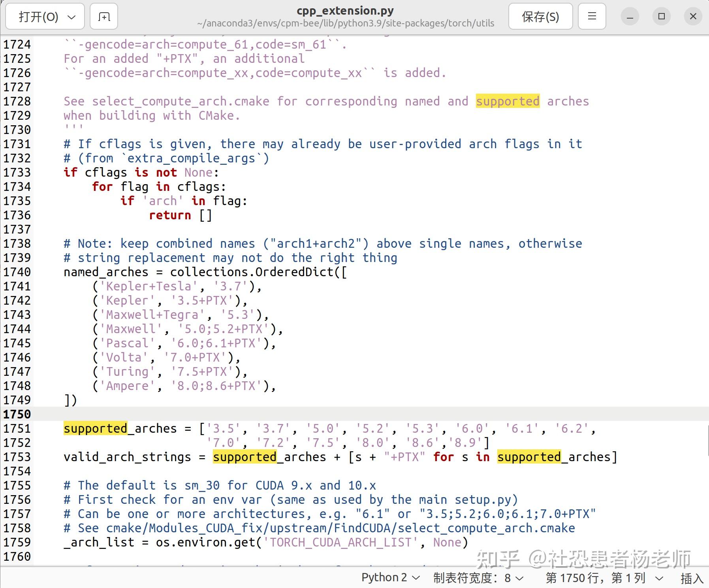Click 'supported_arches' variable on line 1751
Screen dimensions: 709x588
tap(120, 428)
